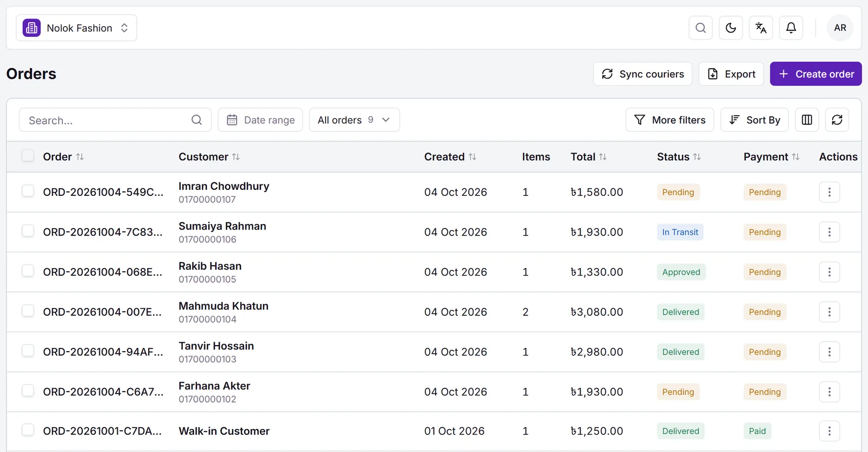Toggle dark mode moon icon

pyautogui.click(x=731, y=28)
